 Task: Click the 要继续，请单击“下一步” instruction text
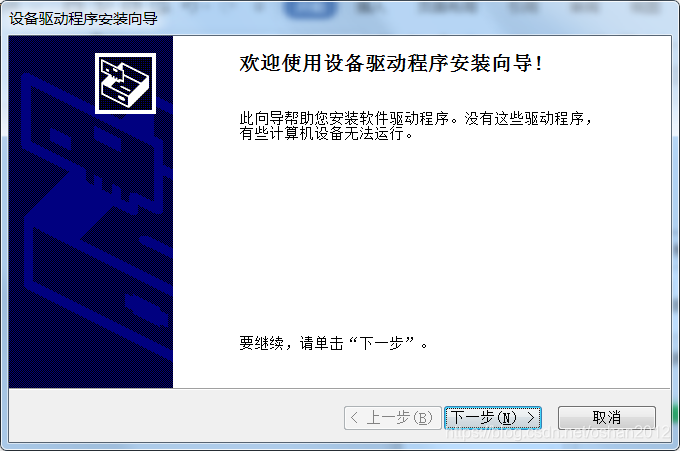click(x=333, y=343)
